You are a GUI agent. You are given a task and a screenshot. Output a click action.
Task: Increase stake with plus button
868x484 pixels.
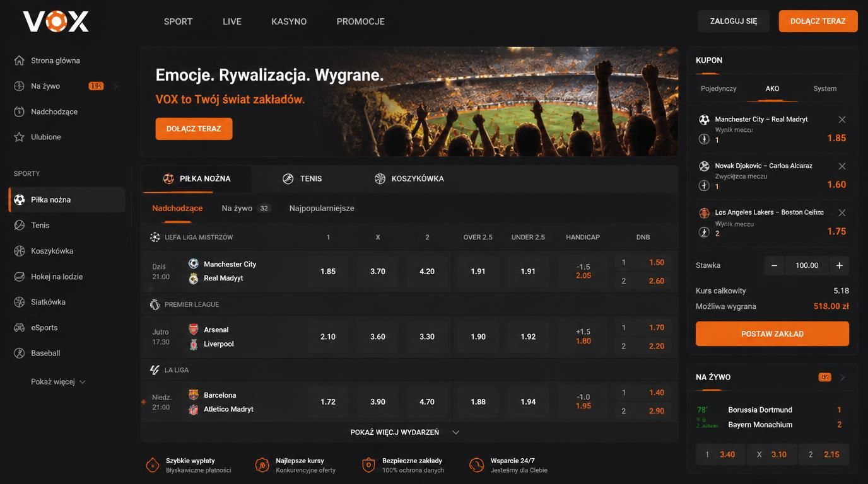tap(840, 265)
